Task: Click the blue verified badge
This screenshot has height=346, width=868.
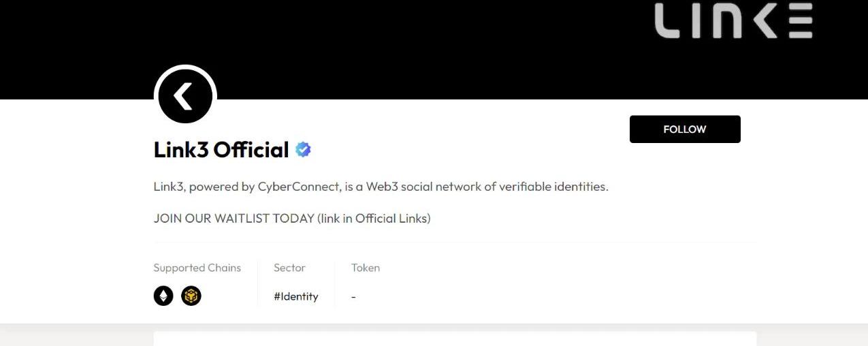Action: coord(303,150)
